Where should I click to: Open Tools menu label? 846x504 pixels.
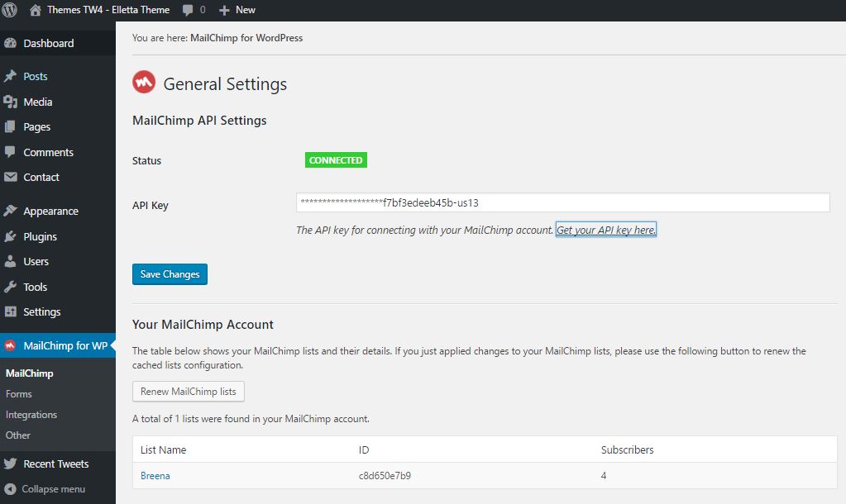[35, 287]
